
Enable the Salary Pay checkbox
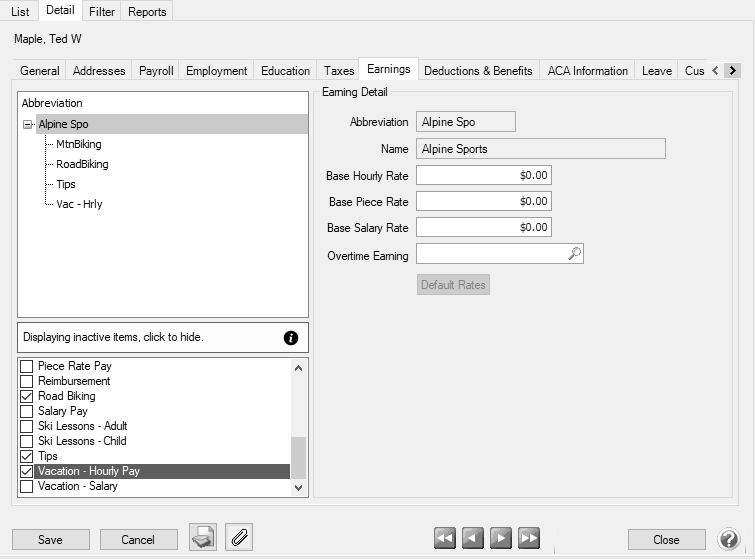[x=27, y=412]
